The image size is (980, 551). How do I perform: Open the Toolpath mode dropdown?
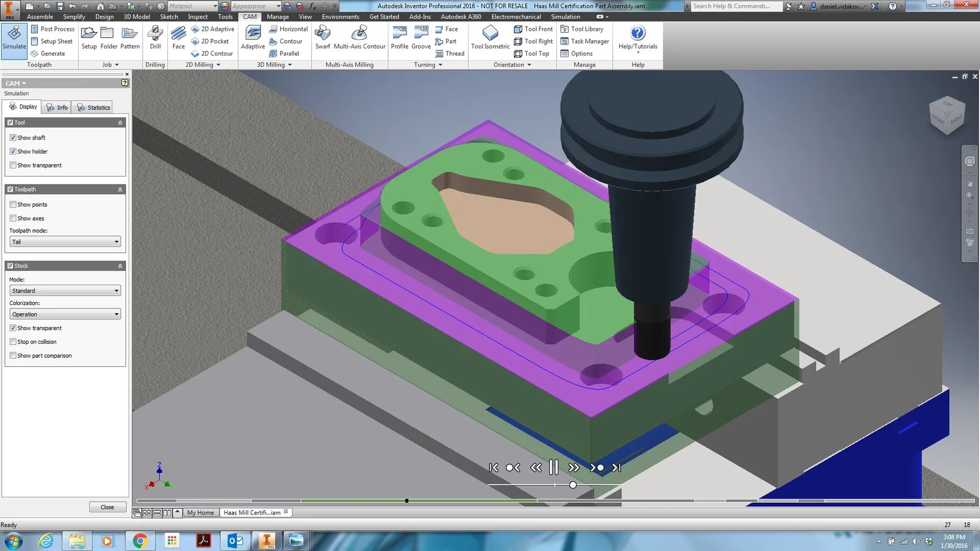[65, 242]
